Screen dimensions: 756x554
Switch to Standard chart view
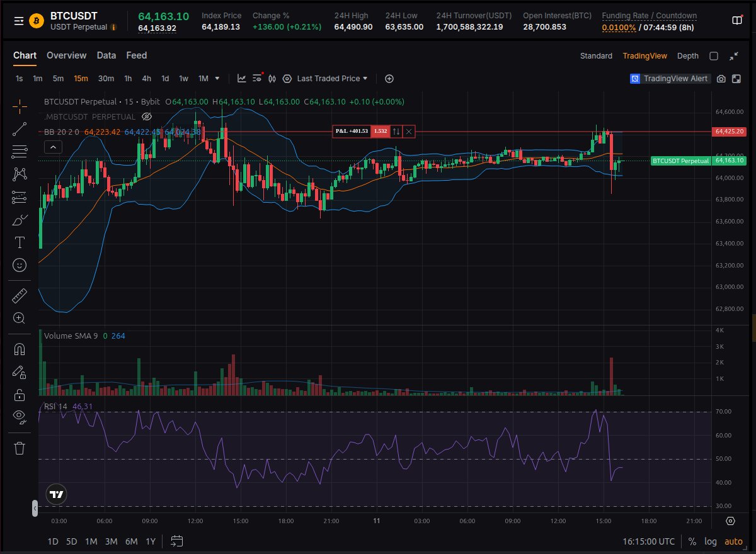click(x=596, y=56)
